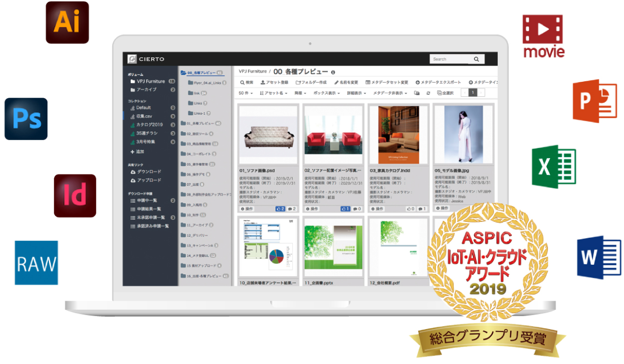Image resolution: width=624 pixels, height=364 pixels.
Task: Click the 全選択 select-all button
Action: point(445,93)
